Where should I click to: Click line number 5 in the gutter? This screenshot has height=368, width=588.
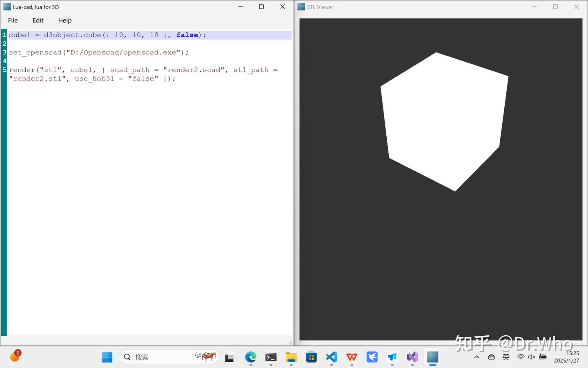(x=4, y=70)
